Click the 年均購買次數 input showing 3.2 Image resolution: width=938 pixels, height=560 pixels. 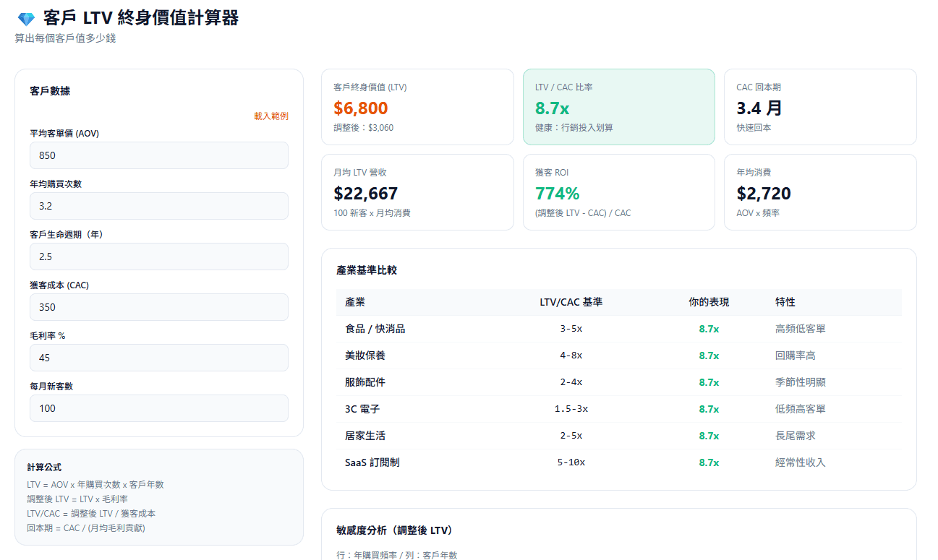pyautogui.click(x=159, y=206)
